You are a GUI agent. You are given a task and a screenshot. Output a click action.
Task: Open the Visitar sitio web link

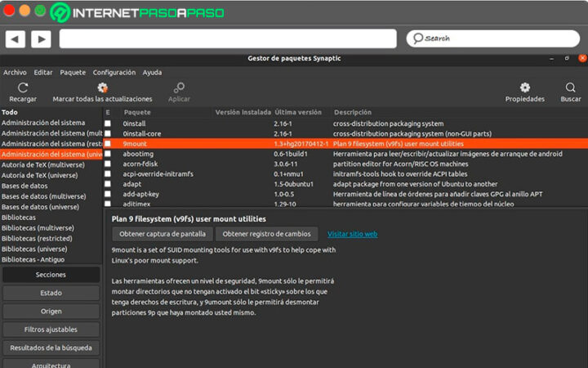point(353,234)
